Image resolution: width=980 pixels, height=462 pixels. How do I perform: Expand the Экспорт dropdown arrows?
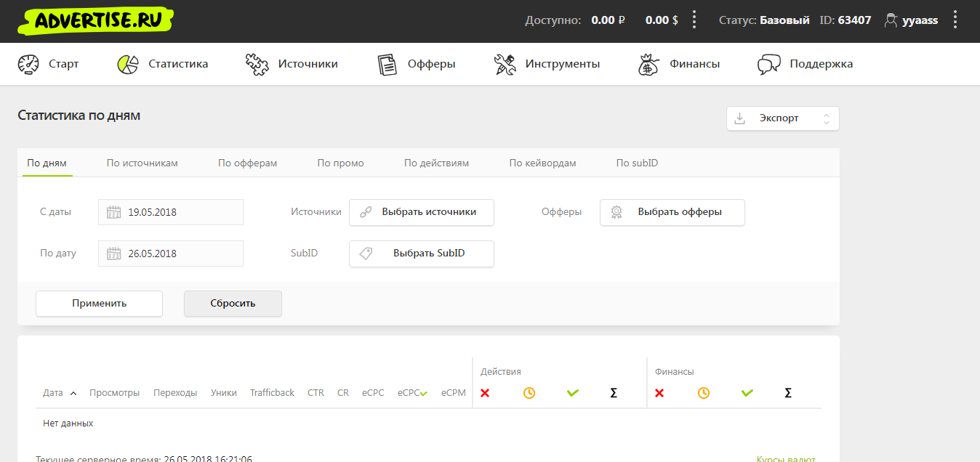[x=826, y=118]
